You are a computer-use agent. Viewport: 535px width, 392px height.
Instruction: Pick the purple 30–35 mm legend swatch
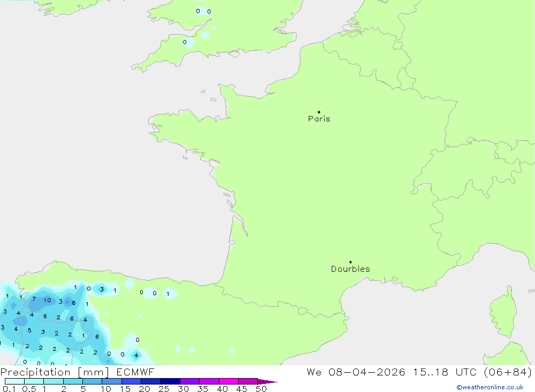pyautogui.click(x=190, y=381)
